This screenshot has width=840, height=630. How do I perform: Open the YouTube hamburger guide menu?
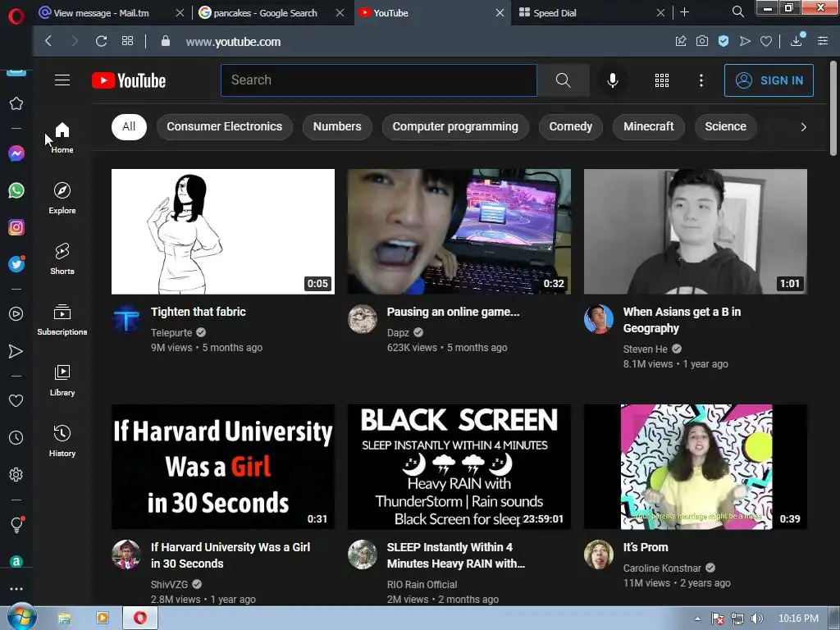pos(62,80)
